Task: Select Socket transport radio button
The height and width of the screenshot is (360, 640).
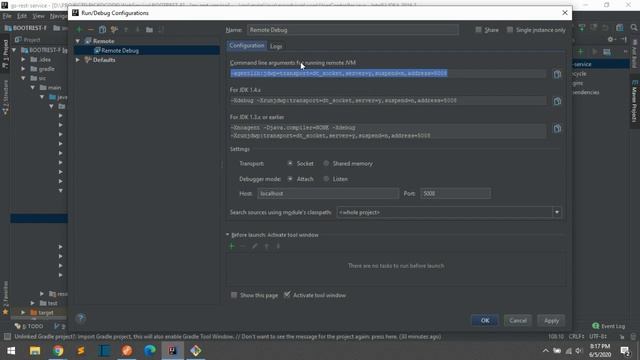Action: point(290,163)
